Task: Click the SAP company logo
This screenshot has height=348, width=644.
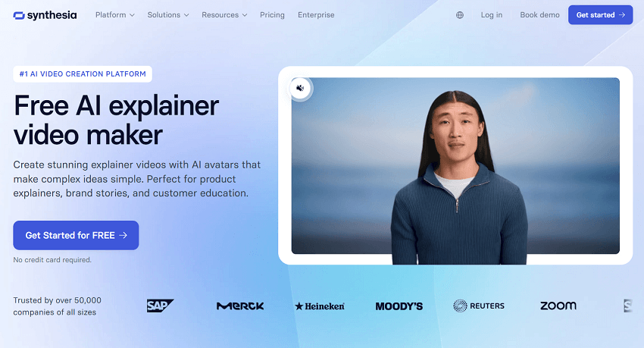Action: [160, 306]
